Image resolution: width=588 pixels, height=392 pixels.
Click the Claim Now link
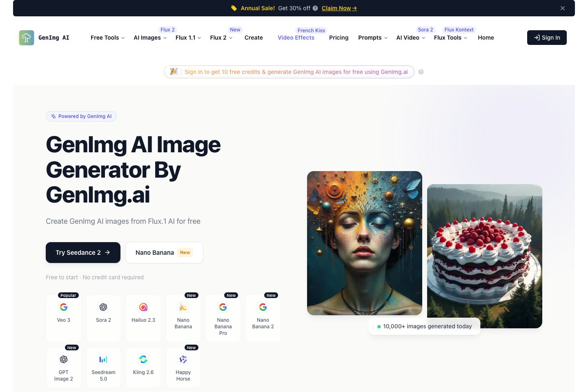[x=339, y=8]
